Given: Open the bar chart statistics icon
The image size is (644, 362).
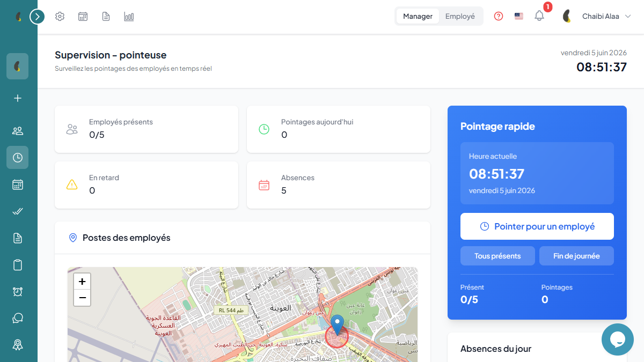Looking at the screenshot, I should point(129,17).
